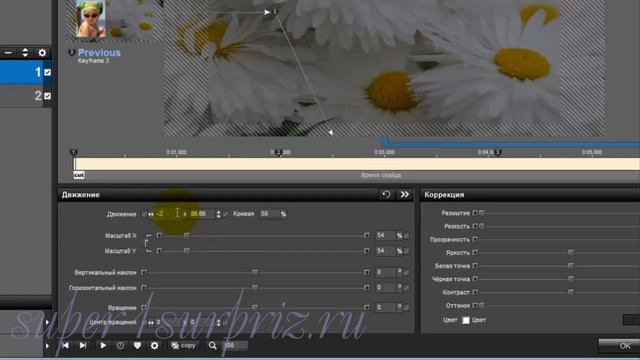Click the minus remove-layer icon
This screenshot has width=640, height=360.
pos(8,53)
